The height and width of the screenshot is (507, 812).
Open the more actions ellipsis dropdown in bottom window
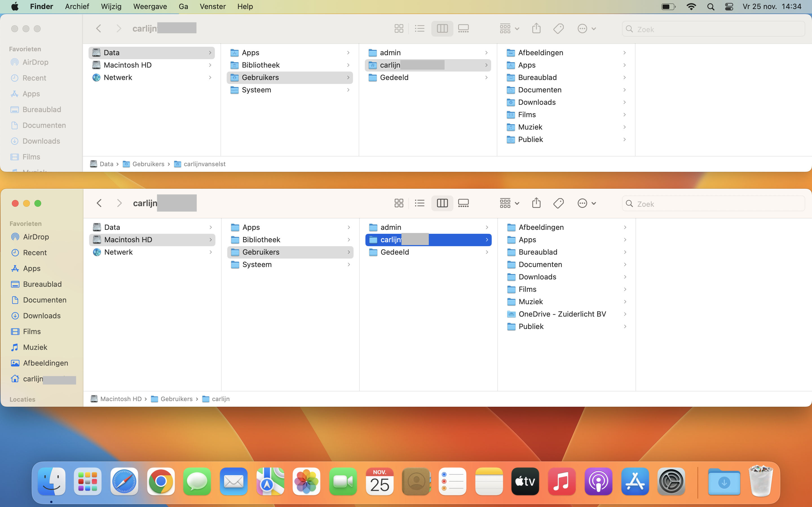pyautogui.click(x=586, y=203)
